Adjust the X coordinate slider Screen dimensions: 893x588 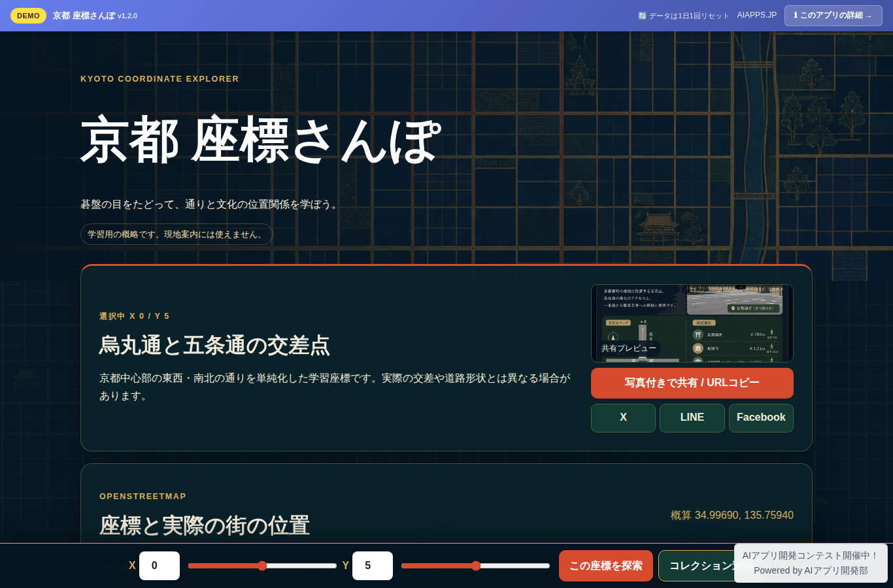point(262,566)
